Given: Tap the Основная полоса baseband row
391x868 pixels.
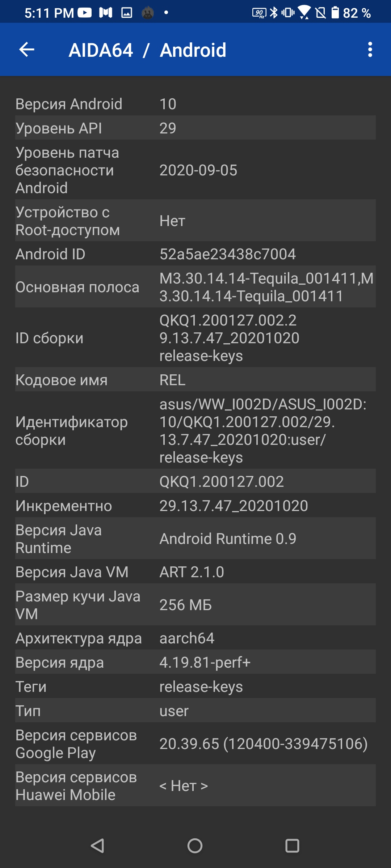Looking at the screenshot, I should point(195,287).
